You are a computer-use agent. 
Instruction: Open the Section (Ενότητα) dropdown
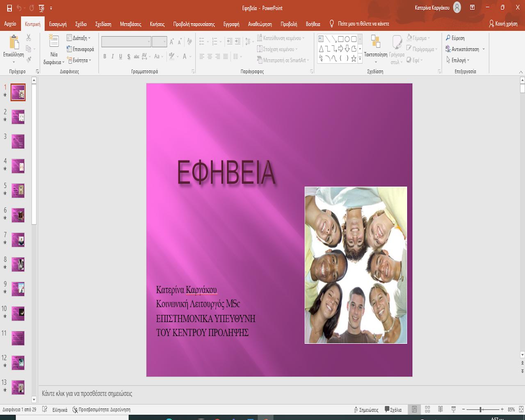pyautogui.click(x=80, y=60)
